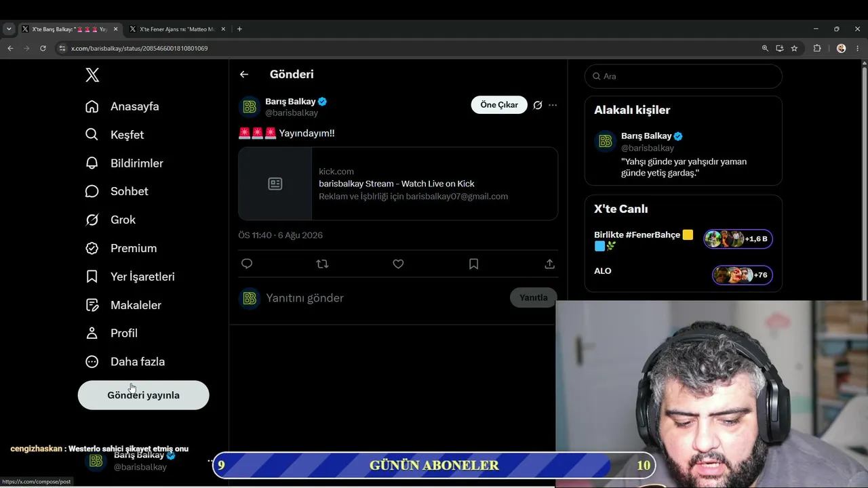The image size is (868, 488).
Task: Open the @barisbalkay handle under the post author
Action: (292, 113)
